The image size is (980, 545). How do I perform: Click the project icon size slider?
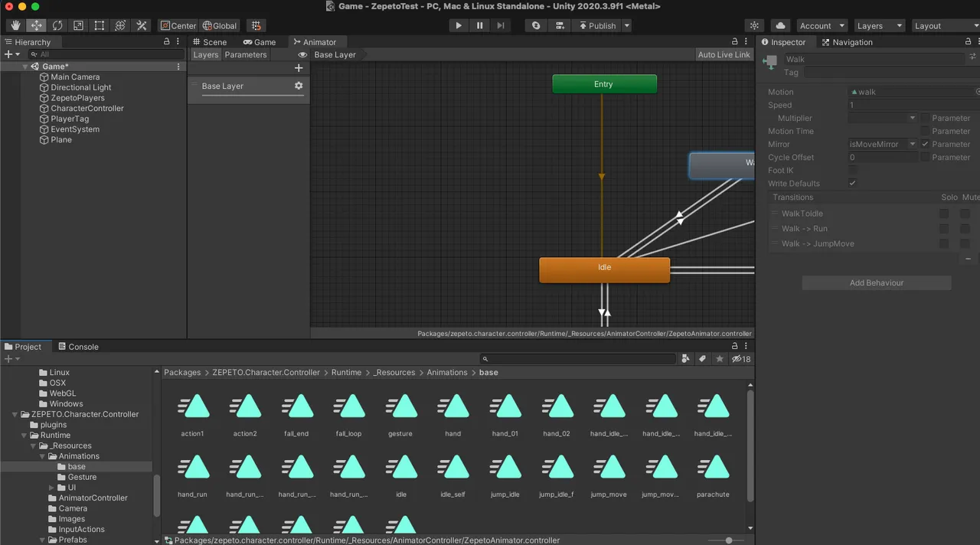728,540
